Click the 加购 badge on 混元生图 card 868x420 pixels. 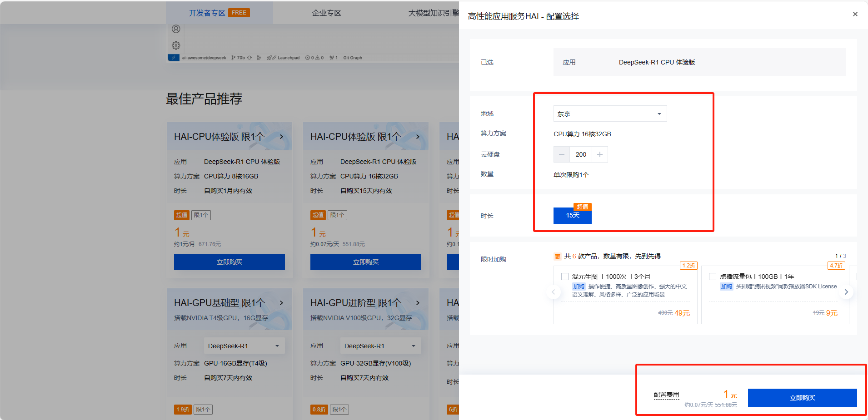click(579, 287)
